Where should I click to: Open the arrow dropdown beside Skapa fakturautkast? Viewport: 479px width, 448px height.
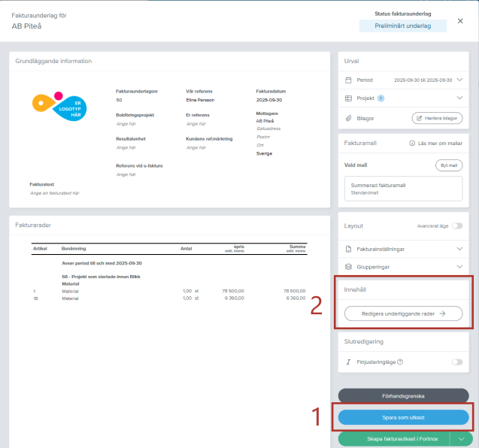pyautogui.click(x=461, y=438)
